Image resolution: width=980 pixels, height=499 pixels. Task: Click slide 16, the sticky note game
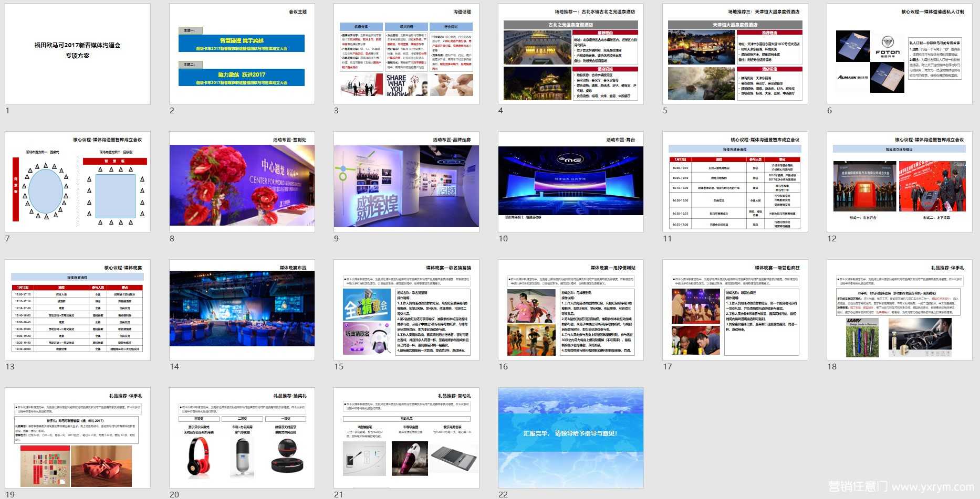point(571,310)
